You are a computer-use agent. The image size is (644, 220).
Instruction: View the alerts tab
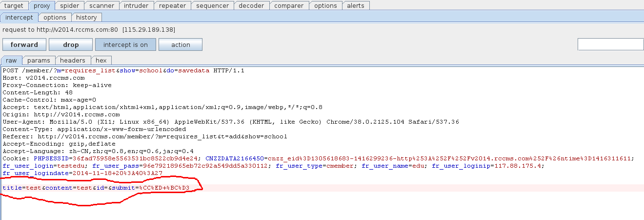point(356,6)
